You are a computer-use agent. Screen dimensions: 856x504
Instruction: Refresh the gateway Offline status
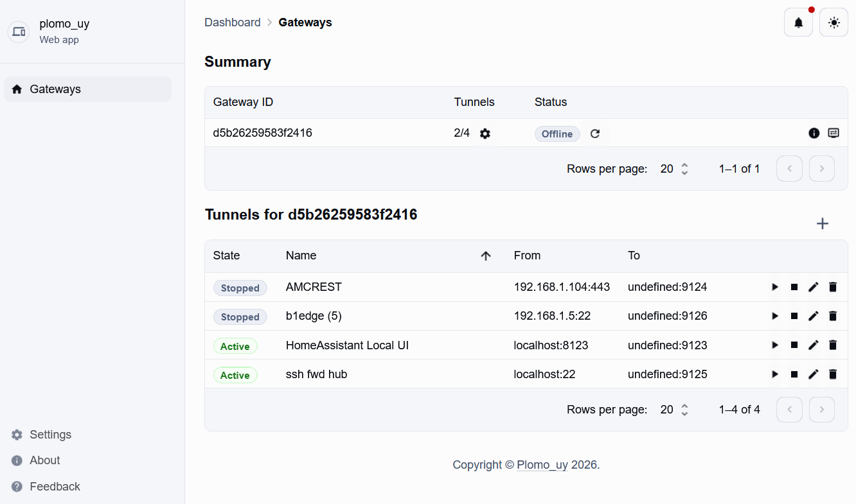(x=595, y=134)
